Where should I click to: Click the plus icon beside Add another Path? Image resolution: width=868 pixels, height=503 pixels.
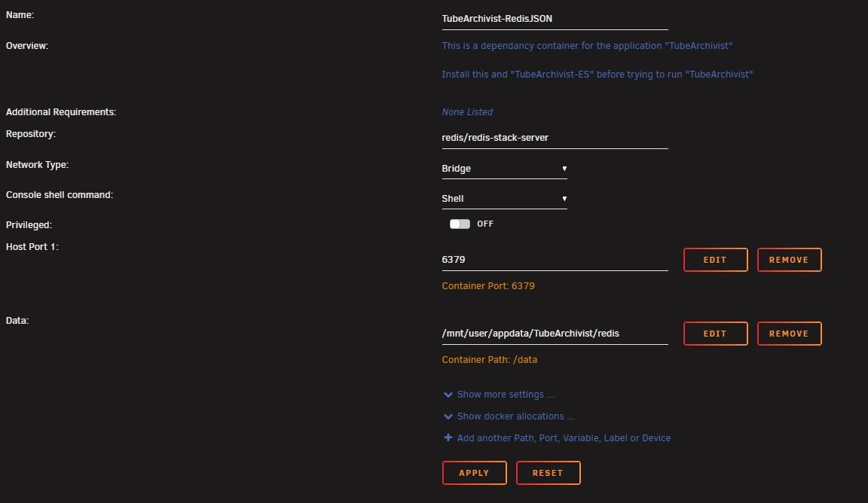pos(448,437)
